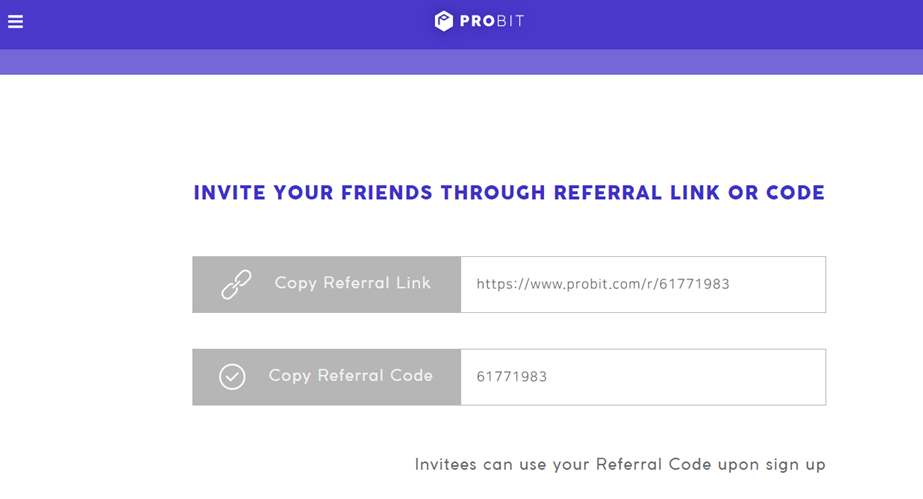Select the probit.com referral URL text
Screen dimensions: 923x499
click(x=603, y=284)
